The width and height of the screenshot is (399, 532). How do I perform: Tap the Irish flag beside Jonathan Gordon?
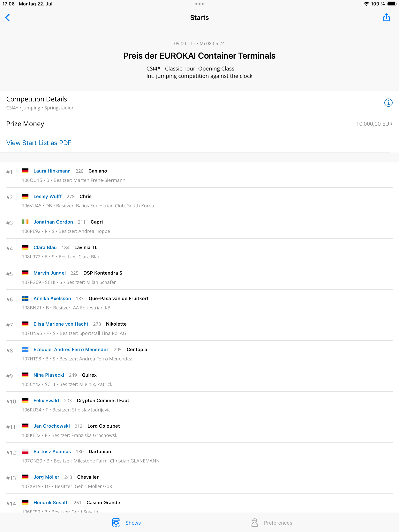click(x=25, y=222)
